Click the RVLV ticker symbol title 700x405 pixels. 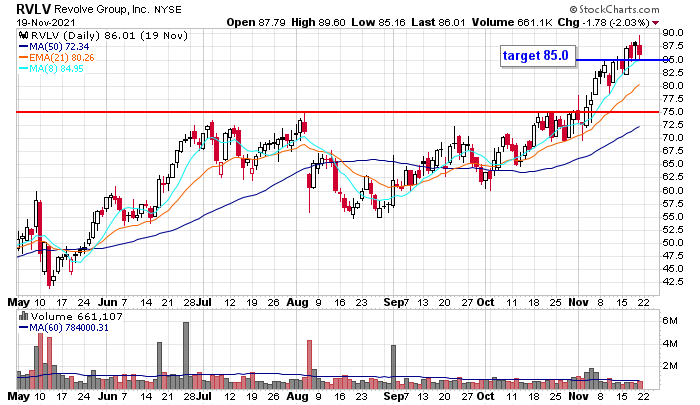[34, 9]
